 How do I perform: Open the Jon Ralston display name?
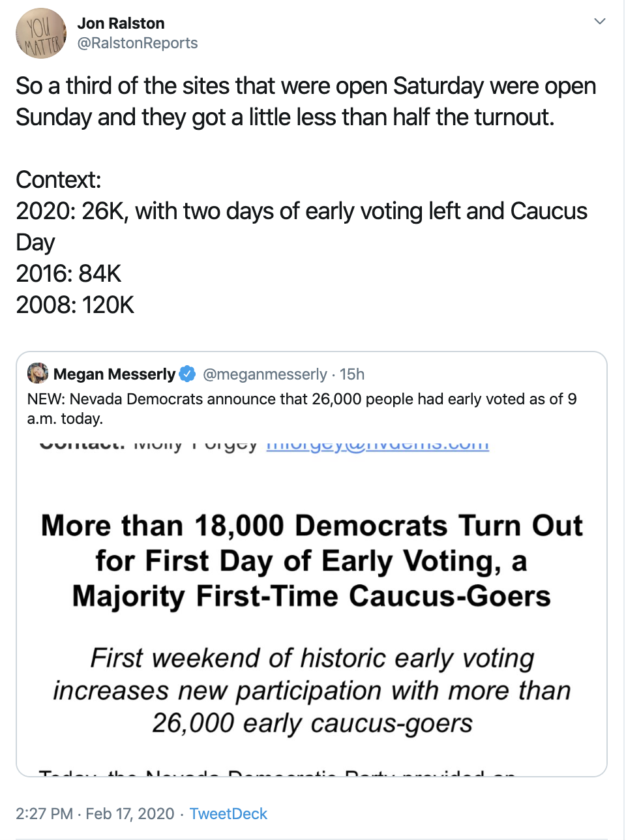121,23
